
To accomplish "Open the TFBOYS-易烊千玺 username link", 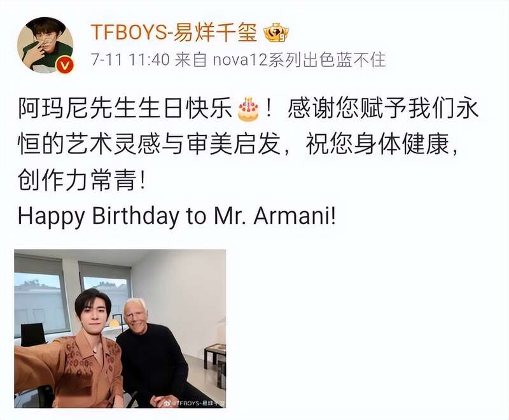I will pos(174,32).
